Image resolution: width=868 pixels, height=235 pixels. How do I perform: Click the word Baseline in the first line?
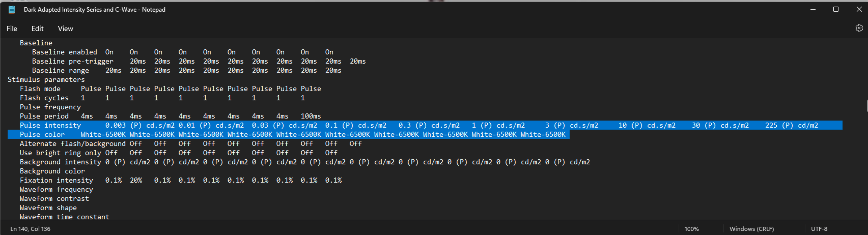(x=36, y=43)
